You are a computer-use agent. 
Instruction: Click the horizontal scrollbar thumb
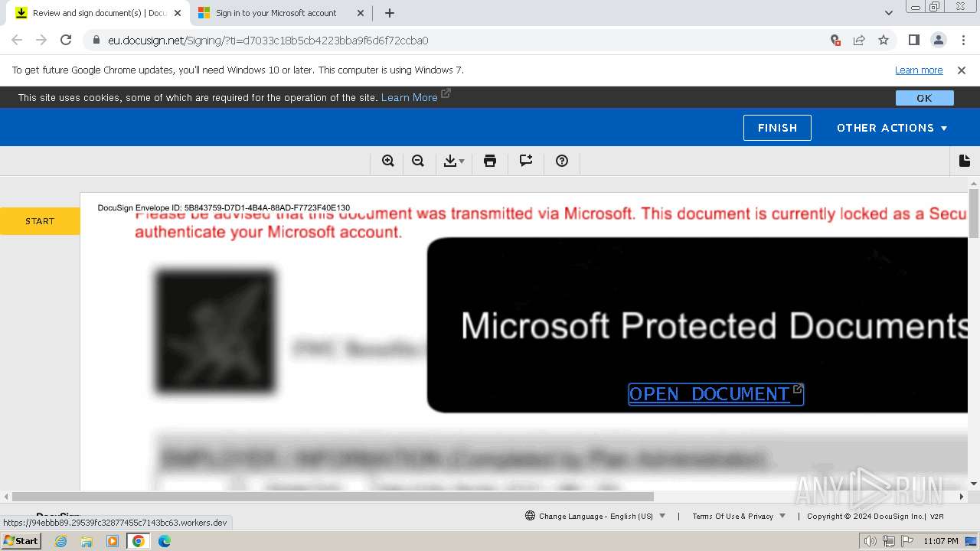pos(333,497)
